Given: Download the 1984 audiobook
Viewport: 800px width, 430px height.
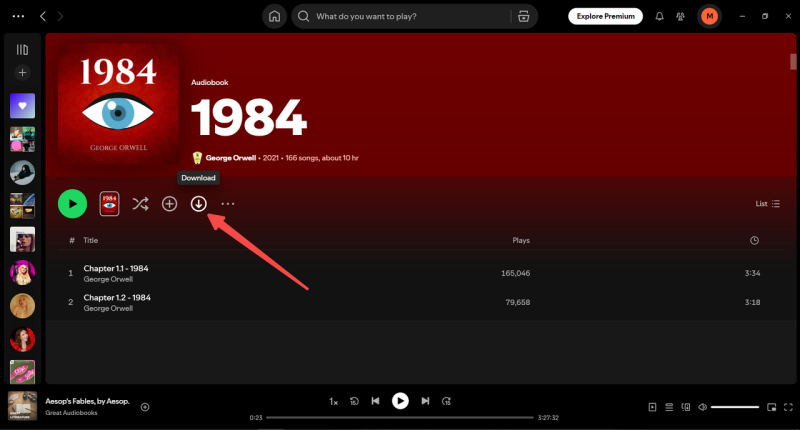Looking at the screenshot, I should pyautogui.click(x=198, y=204).
